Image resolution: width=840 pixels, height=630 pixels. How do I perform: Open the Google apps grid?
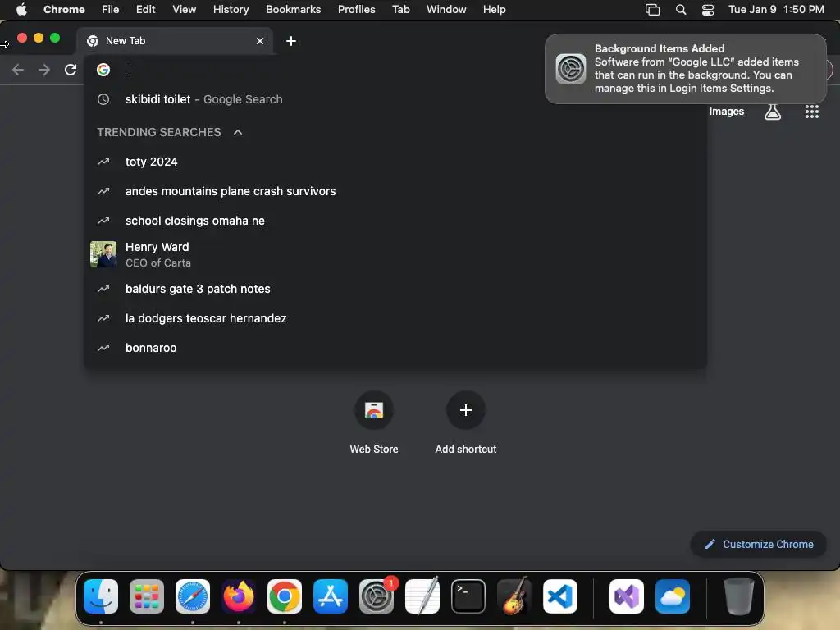click(811, 112)
